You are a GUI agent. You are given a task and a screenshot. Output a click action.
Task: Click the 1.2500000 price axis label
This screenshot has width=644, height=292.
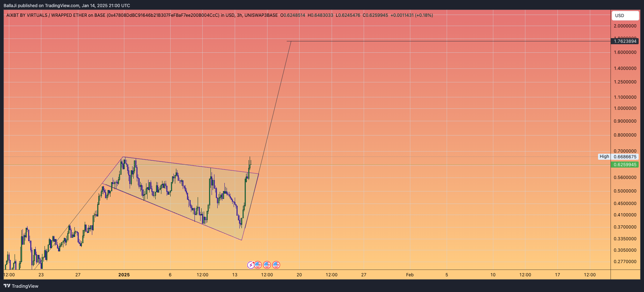click(625, 82)
